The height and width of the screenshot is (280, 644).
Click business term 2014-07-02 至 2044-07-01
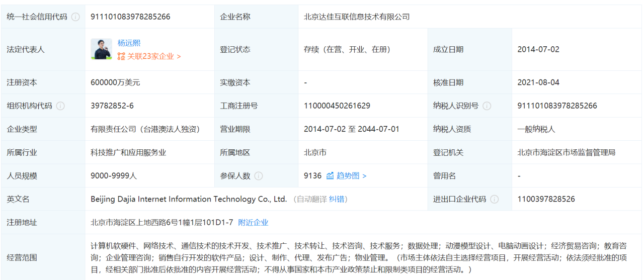352,129
